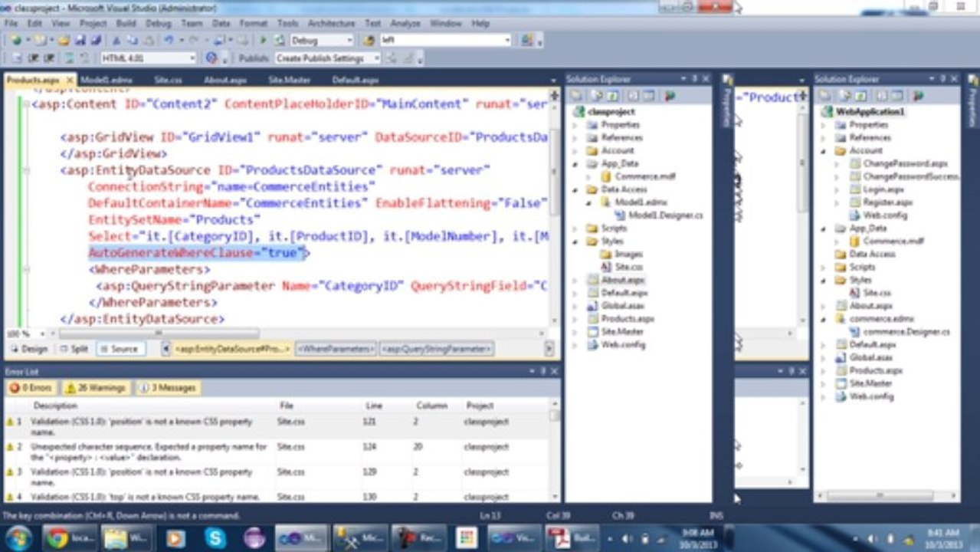
Task: Click the WhereParameters breadcrumb tag
Action: (x=336, y=349)
